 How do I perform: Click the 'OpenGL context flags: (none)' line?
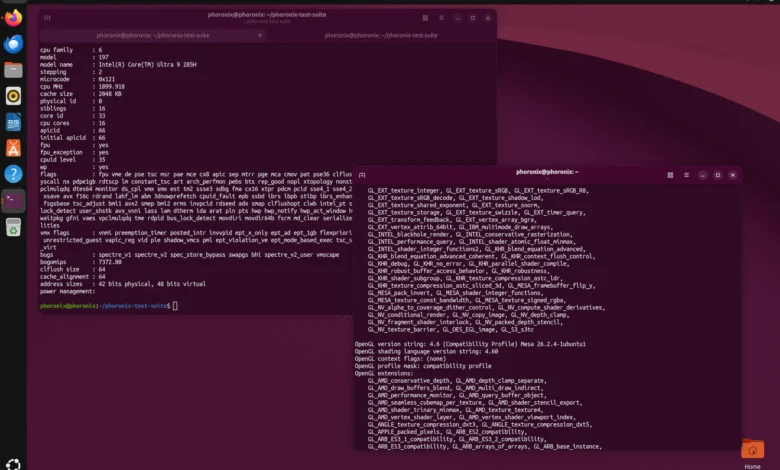[x=400, y=359]
